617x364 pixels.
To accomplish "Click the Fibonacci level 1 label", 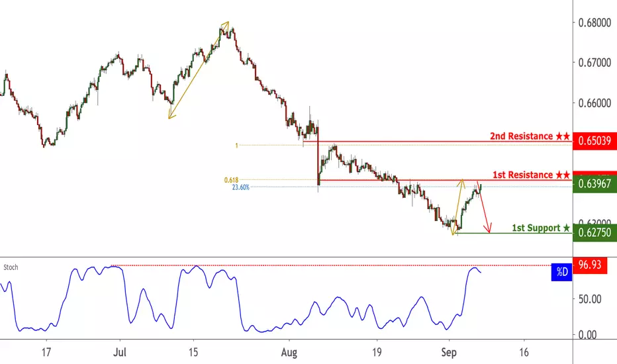I will (x=236, y=146).
